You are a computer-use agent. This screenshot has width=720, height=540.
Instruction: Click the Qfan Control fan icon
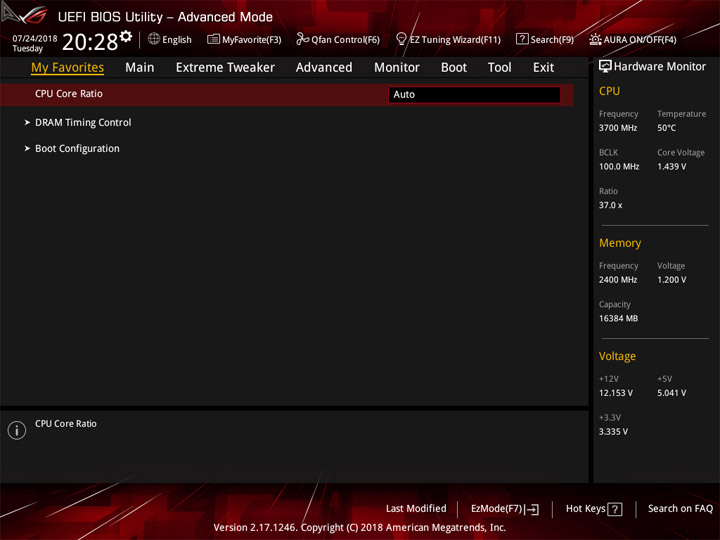coord(302,39)
